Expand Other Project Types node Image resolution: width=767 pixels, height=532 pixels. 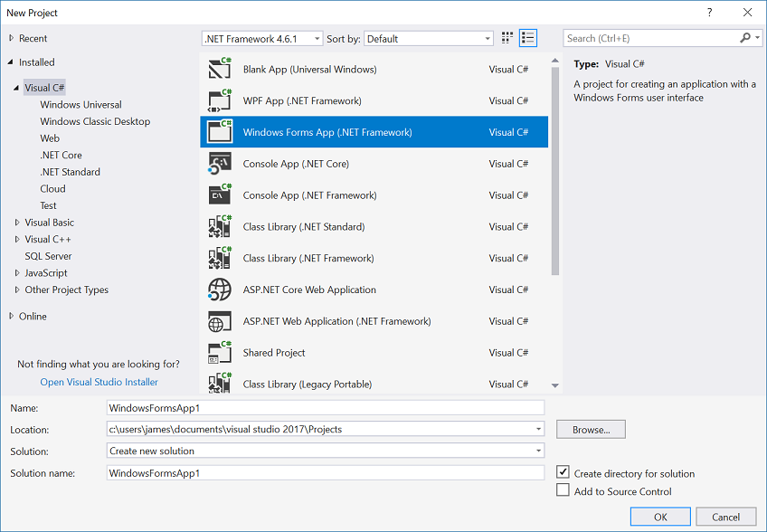tap(17, 290)
